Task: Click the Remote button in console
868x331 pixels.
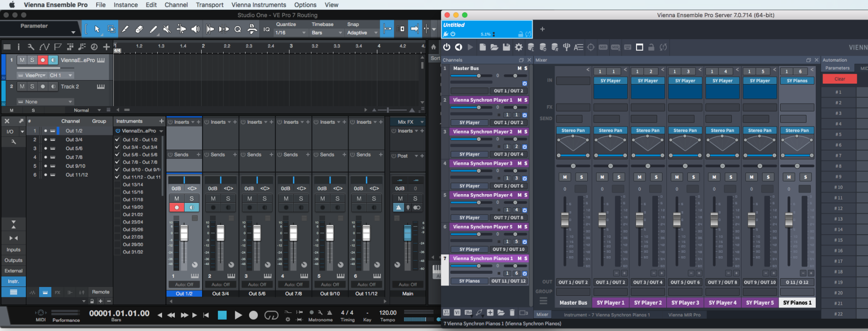Action: [101, 292]
